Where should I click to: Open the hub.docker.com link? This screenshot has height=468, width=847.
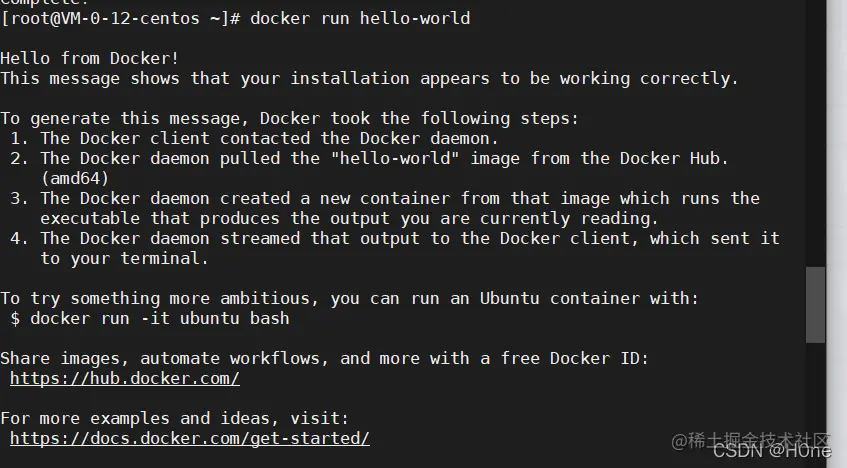pyautogui.click(x=125, y=378)
